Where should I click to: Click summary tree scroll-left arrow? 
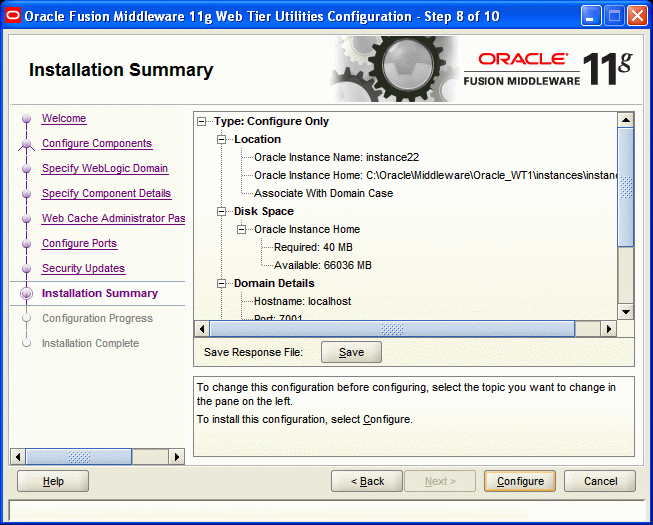(x=202, y=329)
